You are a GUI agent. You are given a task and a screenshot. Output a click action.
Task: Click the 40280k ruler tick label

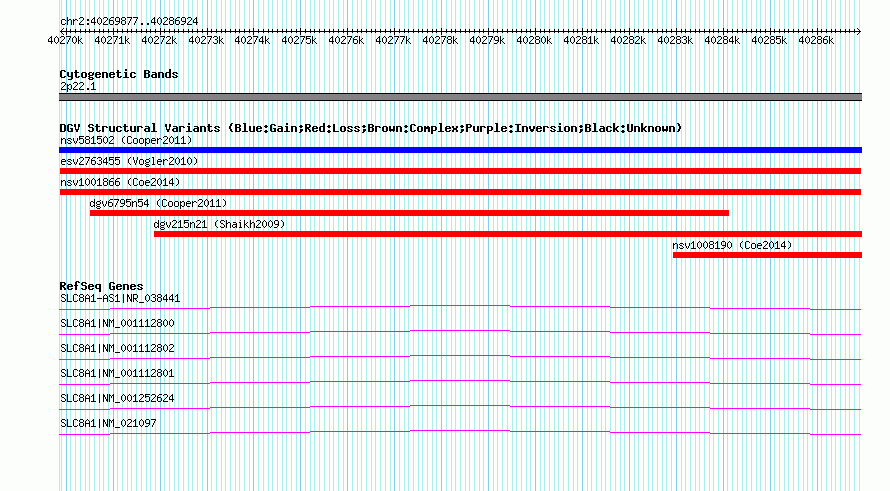[534, 40]
